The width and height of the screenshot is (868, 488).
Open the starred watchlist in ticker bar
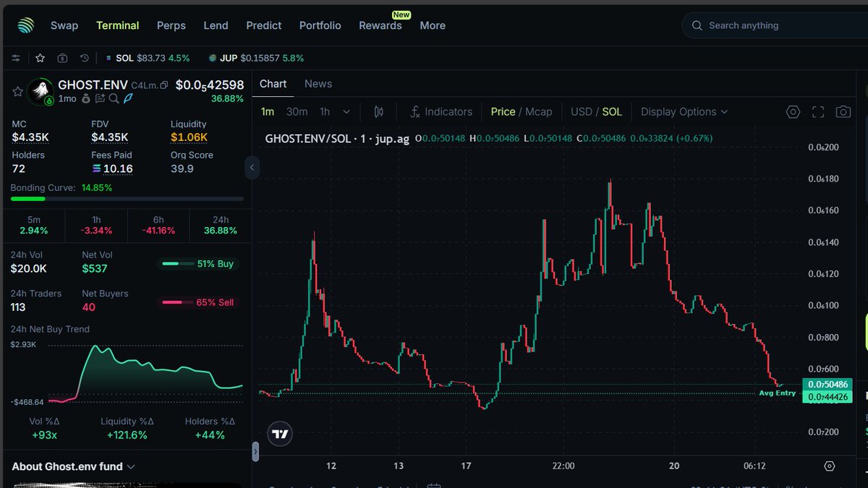[41, 58]
